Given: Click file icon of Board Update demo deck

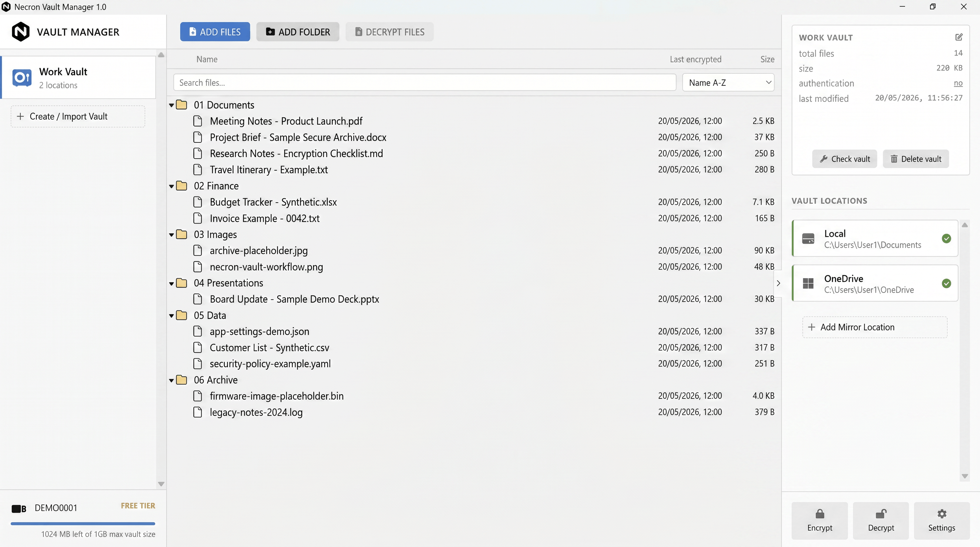Looking at the screenshot, I should pyautogui.click(x=198, y=299).
